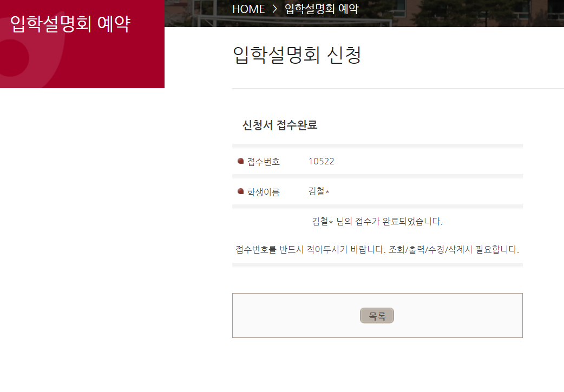564x392 pixels.
Task: Click the 접수가 완료되었습니다 confirmation message
Action: click(x=377, y=222)
